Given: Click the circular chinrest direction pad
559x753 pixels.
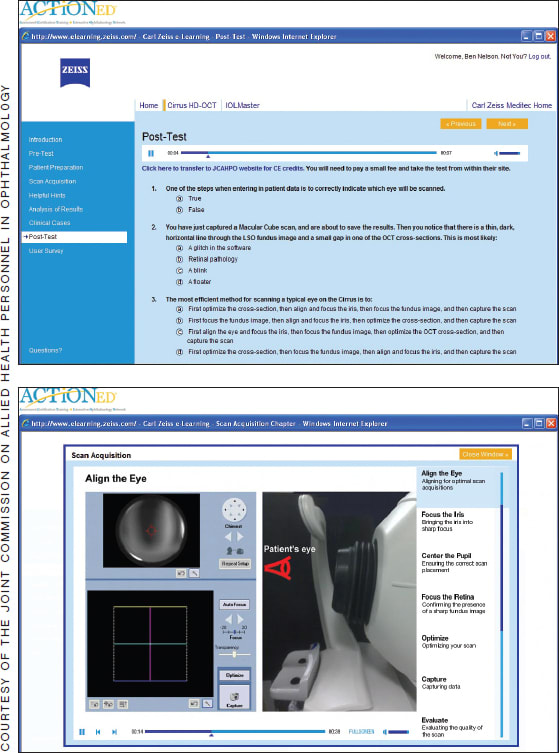Looking at the screenshot, I should pos(234,510).
